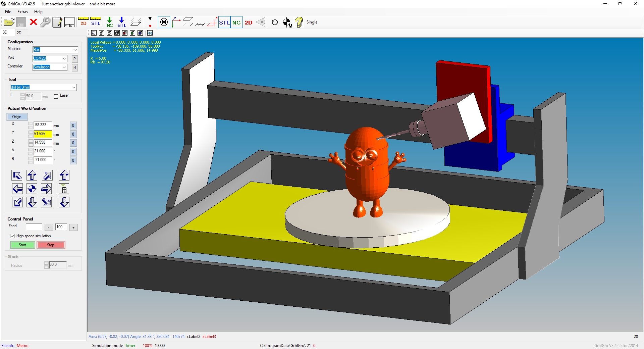The height and width of the screenshot is (349, 644).
Task: Toggle the wireframe box display icon
Action: pos(188,22)
